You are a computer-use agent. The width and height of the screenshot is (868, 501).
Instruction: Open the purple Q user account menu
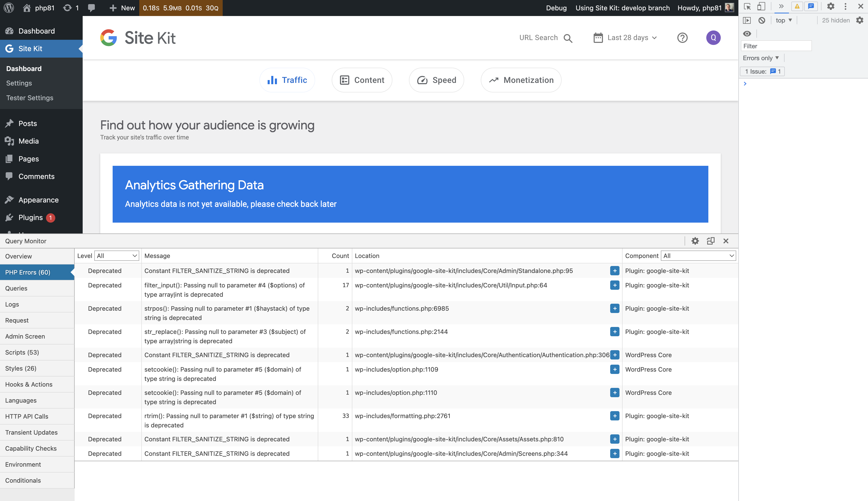pos(713,37)
